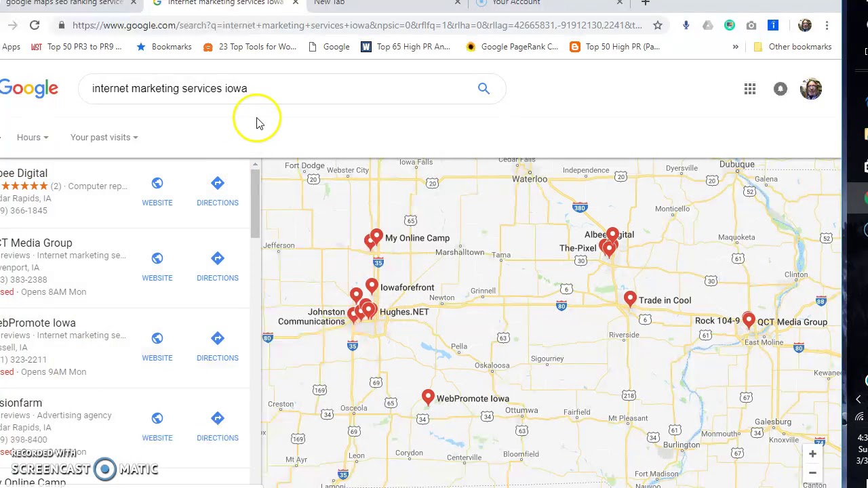Zoom in on the map
Viewport: 868px width, 488px height.
tap(812, 454)
